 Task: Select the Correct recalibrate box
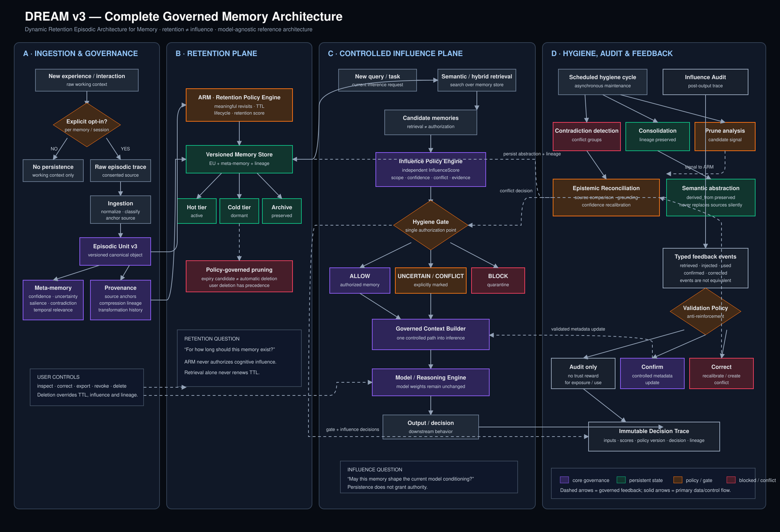721,374
